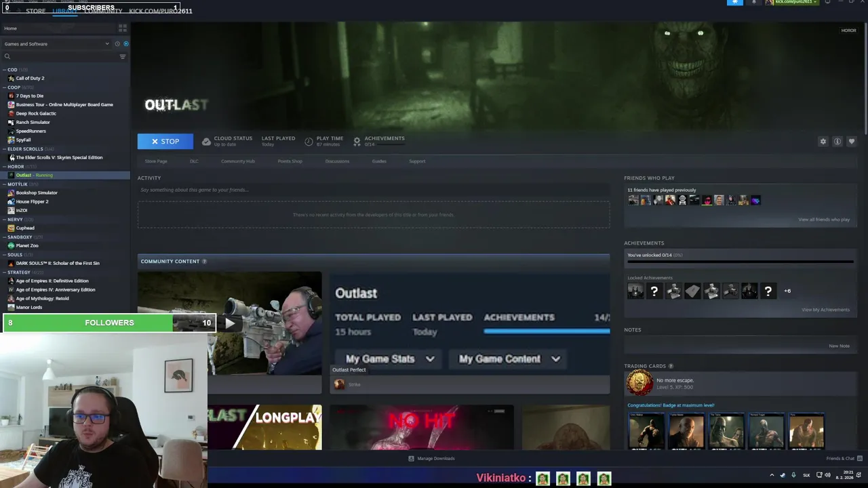The height and width of the screenshot is (488, 868).
Task: Open Games and Software dropdown
Action: coord(56,44)
